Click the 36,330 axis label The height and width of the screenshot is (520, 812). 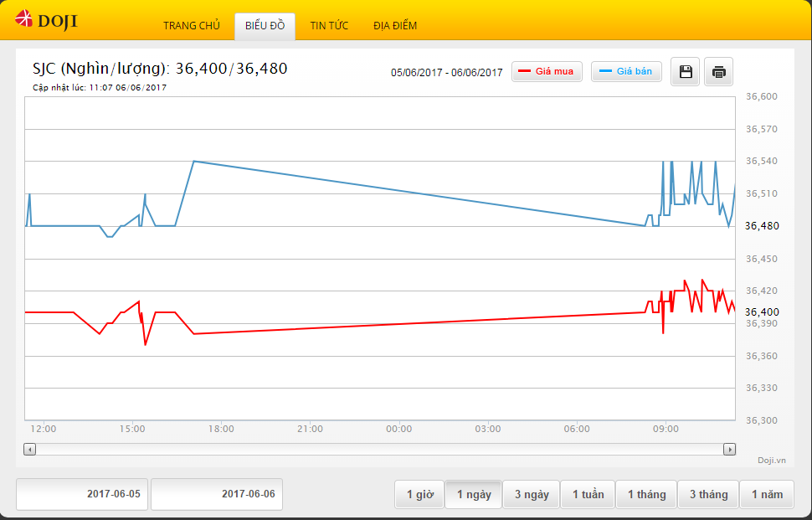pos(761,388)
